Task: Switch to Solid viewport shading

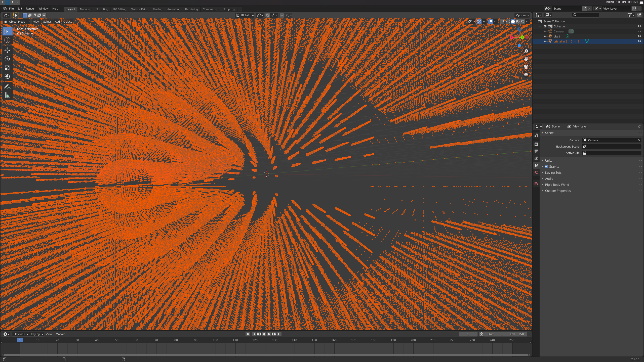Action: (513, 22)
